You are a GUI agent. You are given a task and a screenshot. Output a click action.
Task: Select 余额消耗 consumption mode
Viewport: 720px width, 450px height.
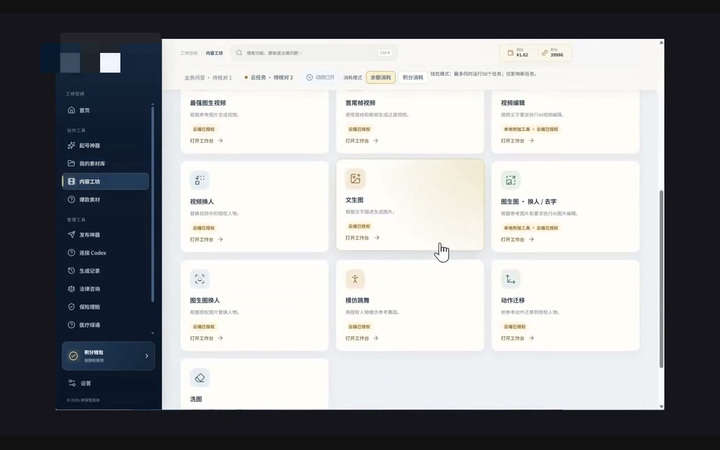pyautogui.click(x=381, y=78)
